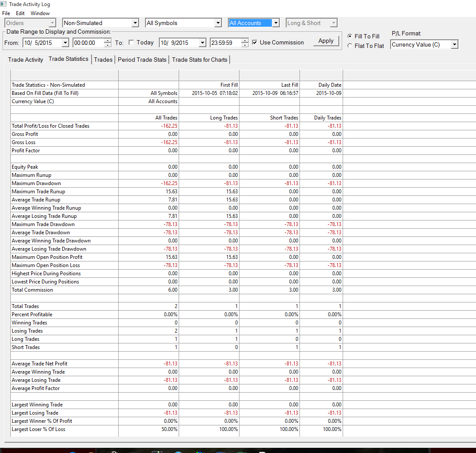Decrease the To time with down spinner
Screen dimensions: 476x453
coord(245,45)
